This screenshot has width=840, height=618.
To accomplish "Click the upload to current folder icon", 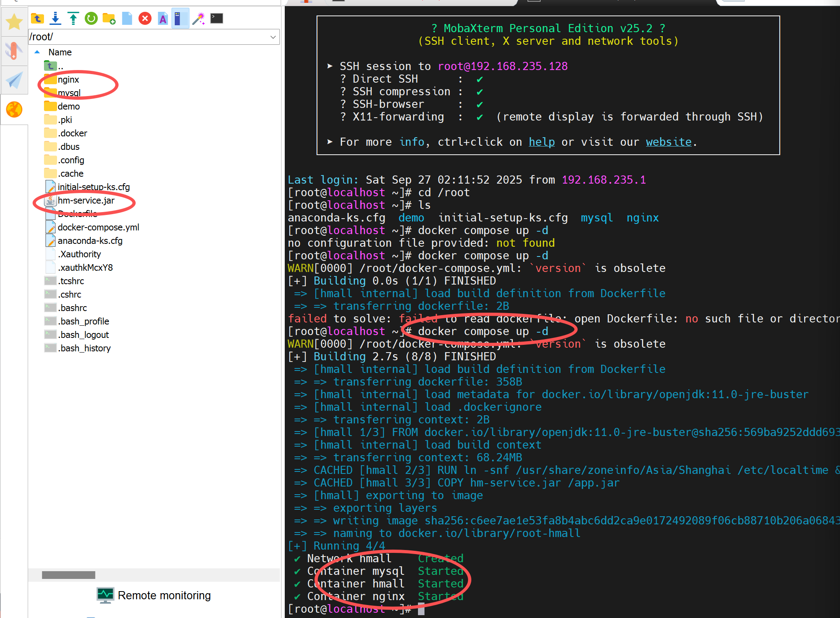I will pos(73,18).
